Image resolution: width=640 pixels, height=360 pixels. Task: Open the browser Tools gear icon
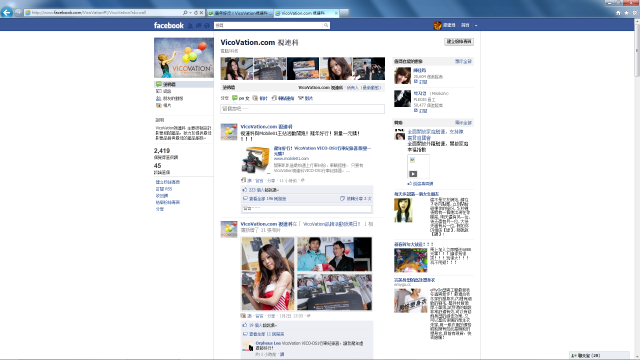tap(635, 13)
